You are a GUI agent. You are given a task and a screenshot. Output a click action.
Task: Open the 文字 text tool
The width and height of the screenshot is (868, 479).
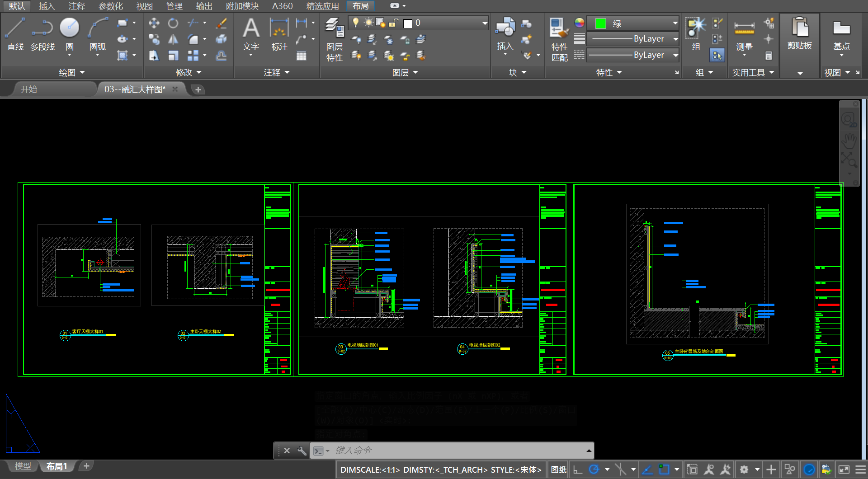pos(251,34)
